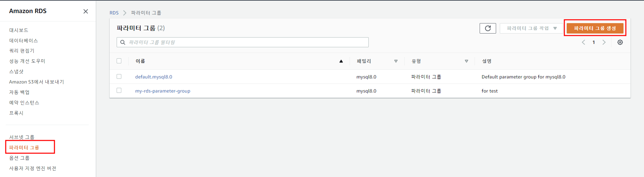Image resolution: width=644 pixels, height=177 pixels.
Task: Select 파라미터 그룹 in sidebar
Action: pos(24,147)
